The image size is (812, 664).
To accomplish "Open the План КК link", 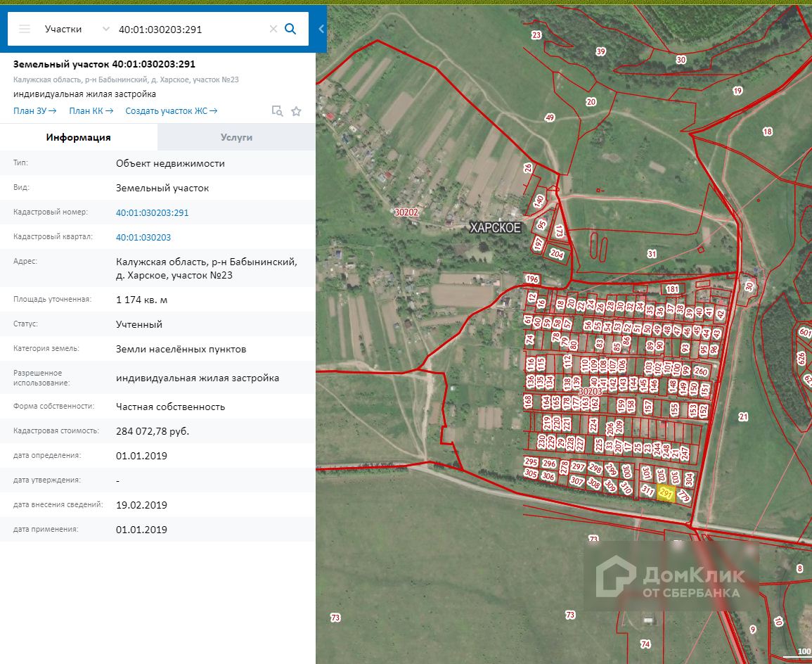I will tap(91, 110).
